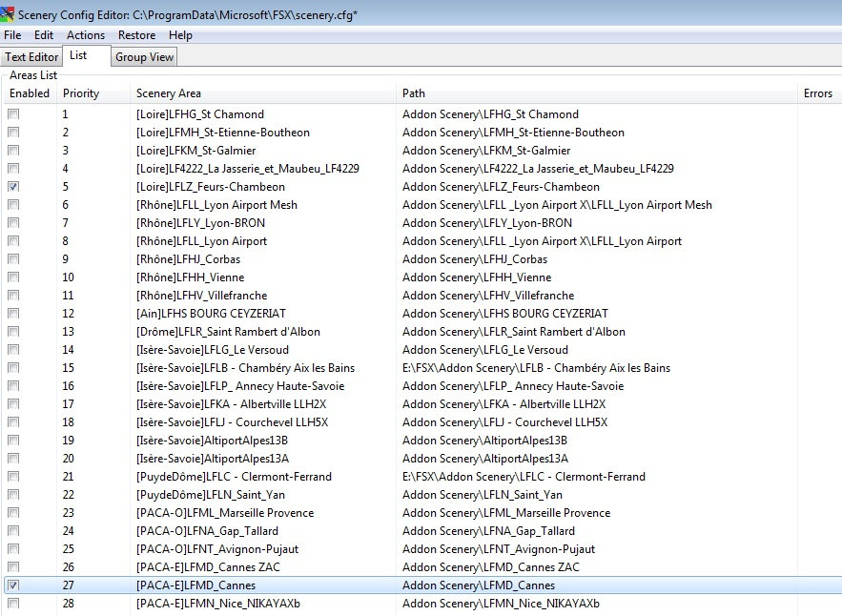This screenshot has height=616, width=842.
Task: Select [Isère-Savoie]AltiportAlpes13A scenery area
Action: 213,459
